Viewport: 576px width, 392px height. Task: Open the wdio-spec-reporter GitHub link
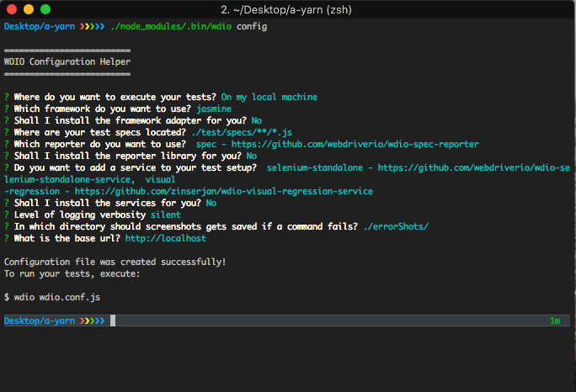[x=355, y=144]
